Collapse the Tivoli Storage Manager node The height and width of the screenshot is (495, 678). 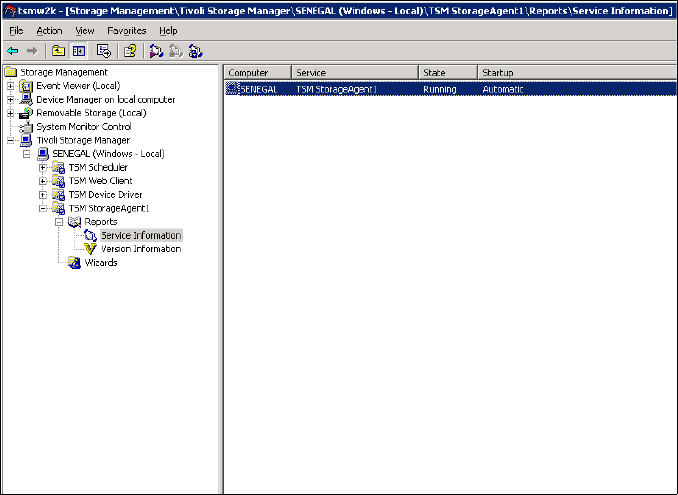point(10,140)
